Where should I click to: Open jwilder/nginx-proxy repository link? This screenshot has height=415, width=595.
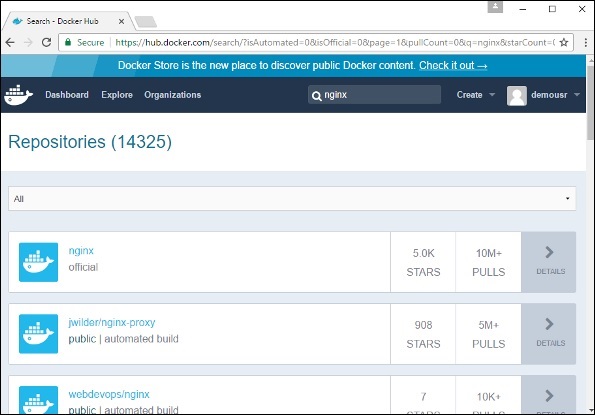click(x=112, y=322)
